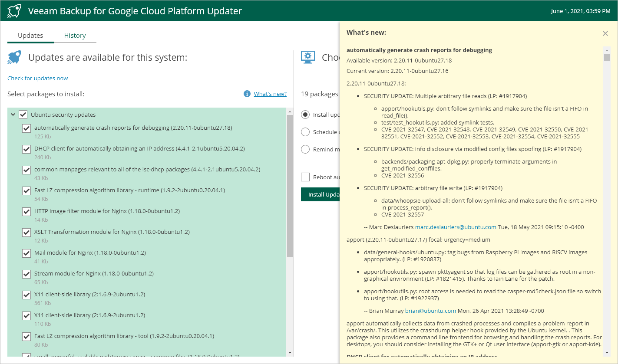Click What's new panel scroll up arrow
Image resolution: width=618 pixels, height=364 pixels.
point(607,50)
